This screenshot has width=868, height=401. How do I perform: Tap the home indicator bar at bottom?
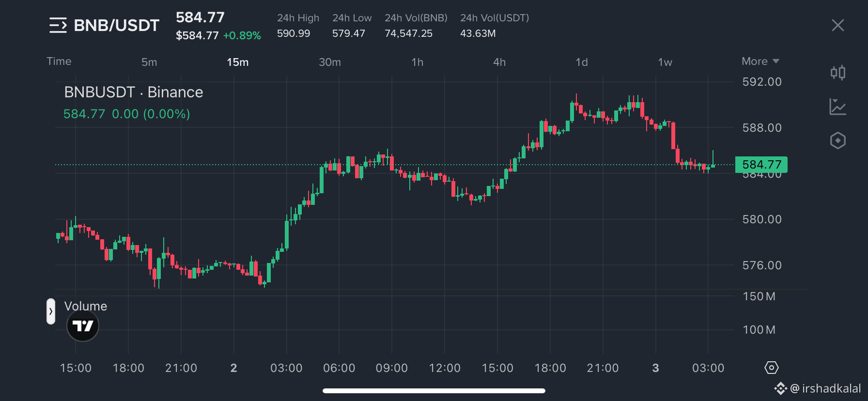pos(434,391)
